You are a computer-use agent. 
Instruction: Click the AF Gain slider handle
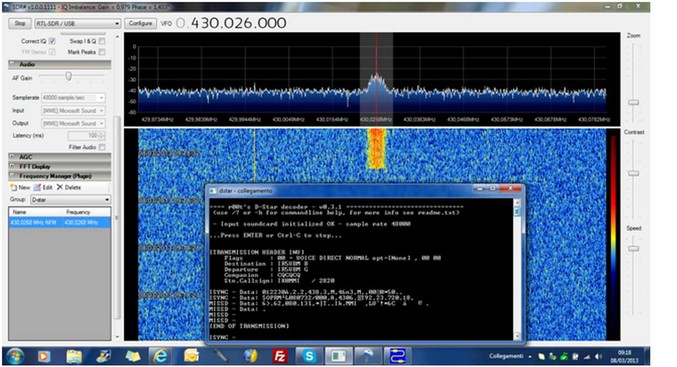[x=68, y=76]
